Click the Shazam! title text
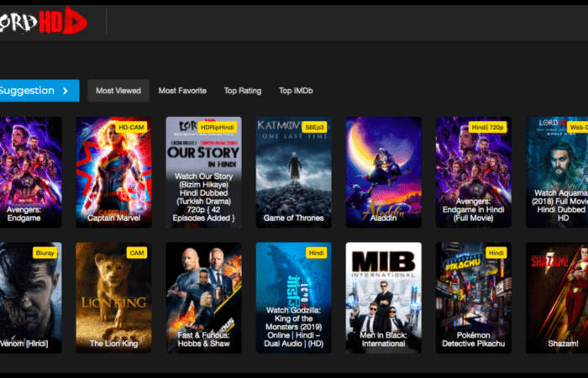The image size is (588, 378). point(563,344)
